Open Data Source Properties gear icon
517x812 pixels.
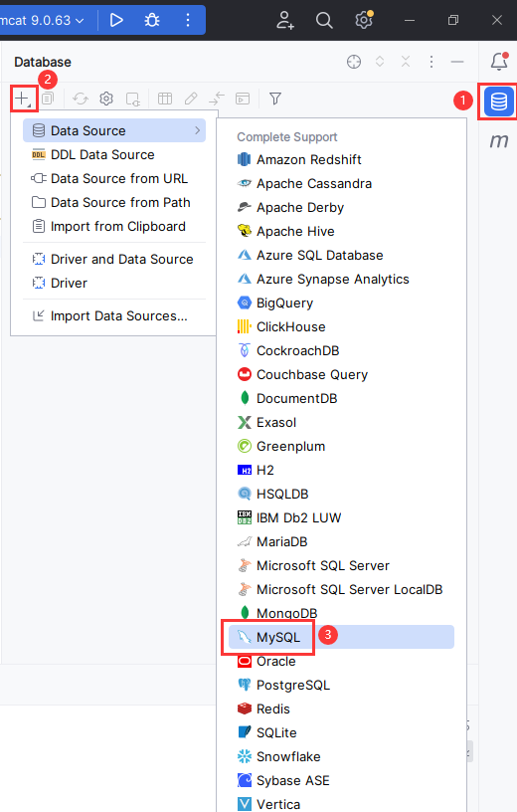[x=106, y=99]
